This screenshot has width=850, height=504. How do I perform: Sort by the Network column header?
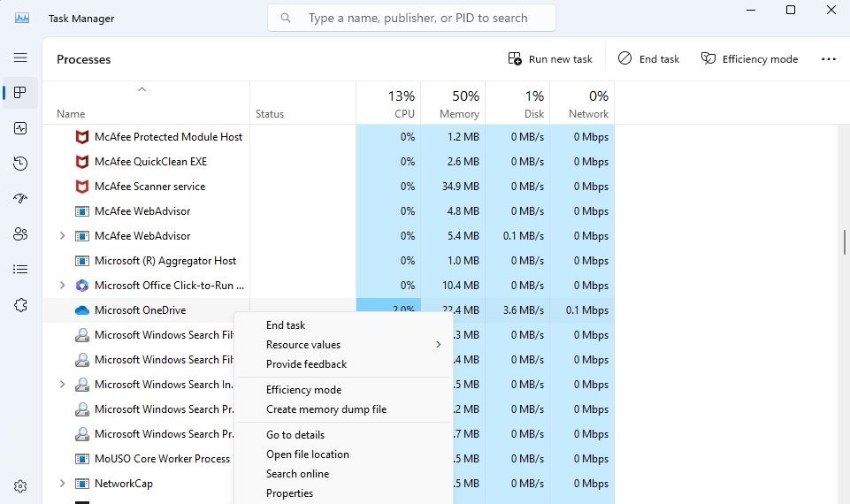tap(582, 103)
